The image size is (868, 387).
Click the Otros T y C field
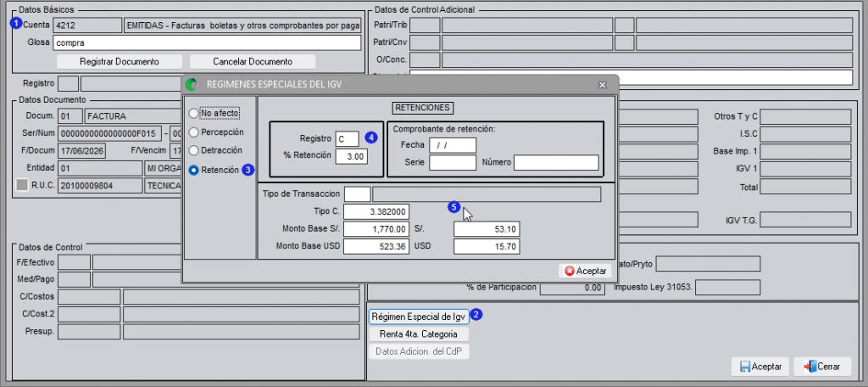tap(805, 117)
